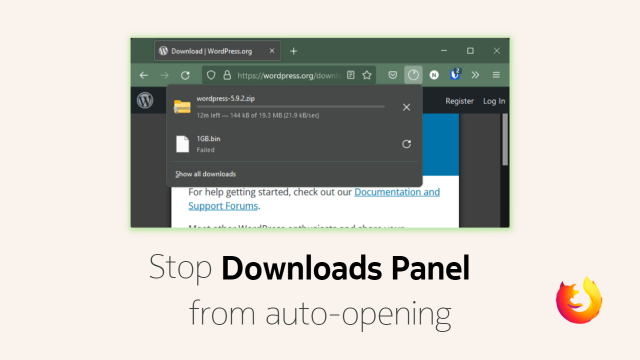Viewport: 640px width, 360px height.
Task: Click the padlock site info icon
Action: click(227, 75)
